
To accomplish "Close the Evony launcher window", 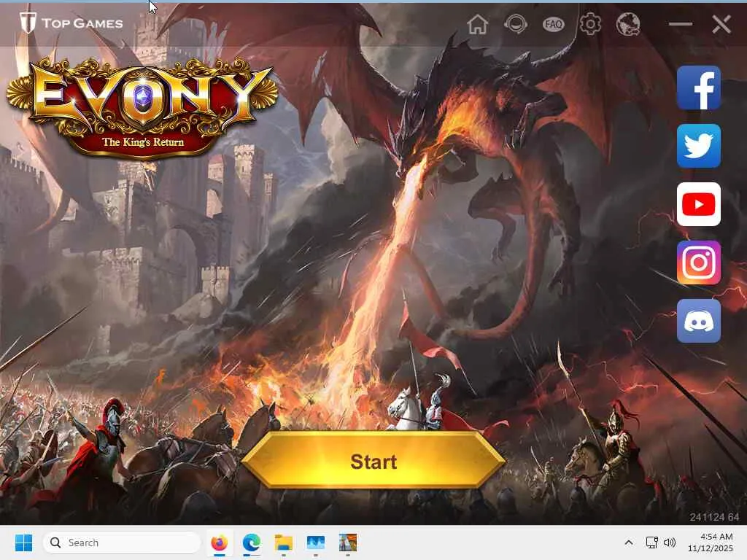I will [x=721, y=24].
